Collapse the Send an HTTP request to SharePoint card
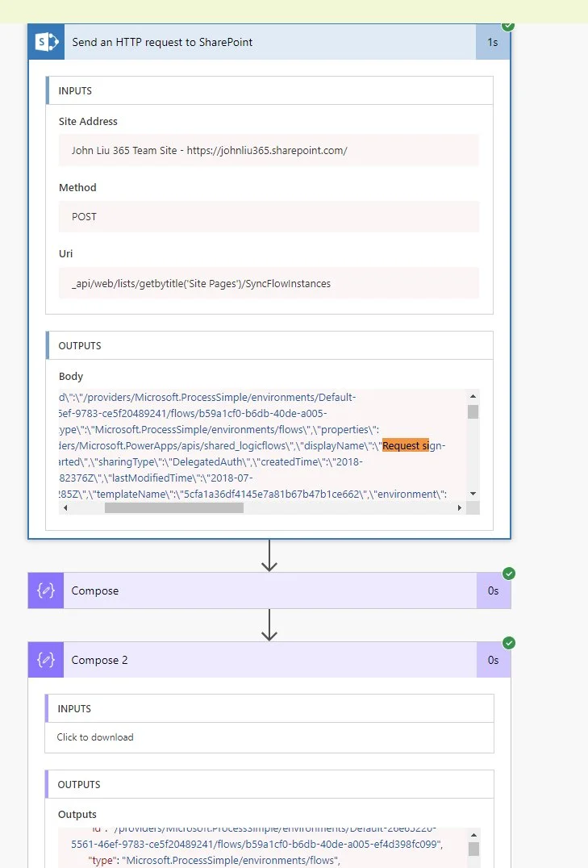This screenshot has height=868, width=588. click(x=266, y=42)
